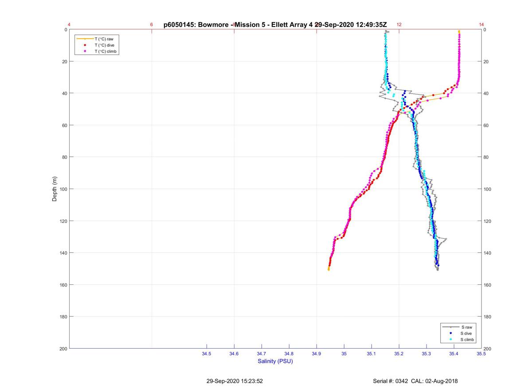The height and width of the screenshot is (392, 532).
Task: Click the '29-Sep-2020 15:23:52' timestamp in the footer
Action: click(x=235, y=381)
